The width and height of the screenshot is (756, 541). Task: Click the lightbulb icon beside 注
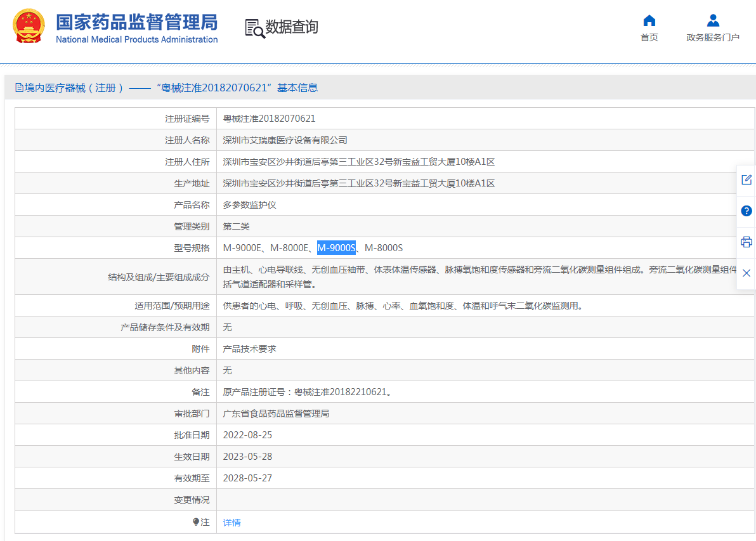pyautogui.click(x=196, y=522)
